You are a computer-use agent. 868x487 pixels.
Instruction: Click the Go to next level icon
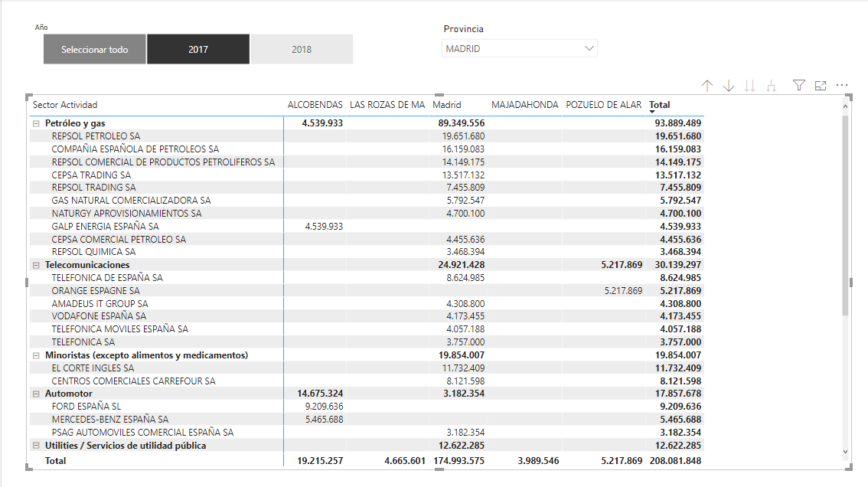(x=751, y=86)
